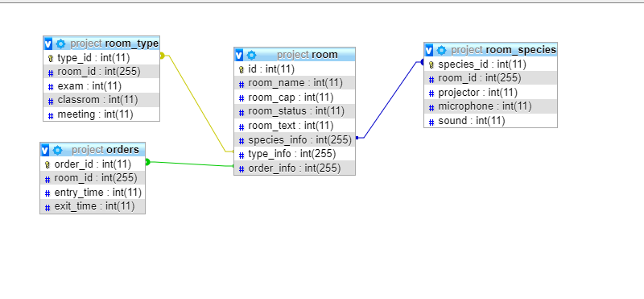Click the hash icon beside entry_time column
The image size is (644, 299).
47,193
